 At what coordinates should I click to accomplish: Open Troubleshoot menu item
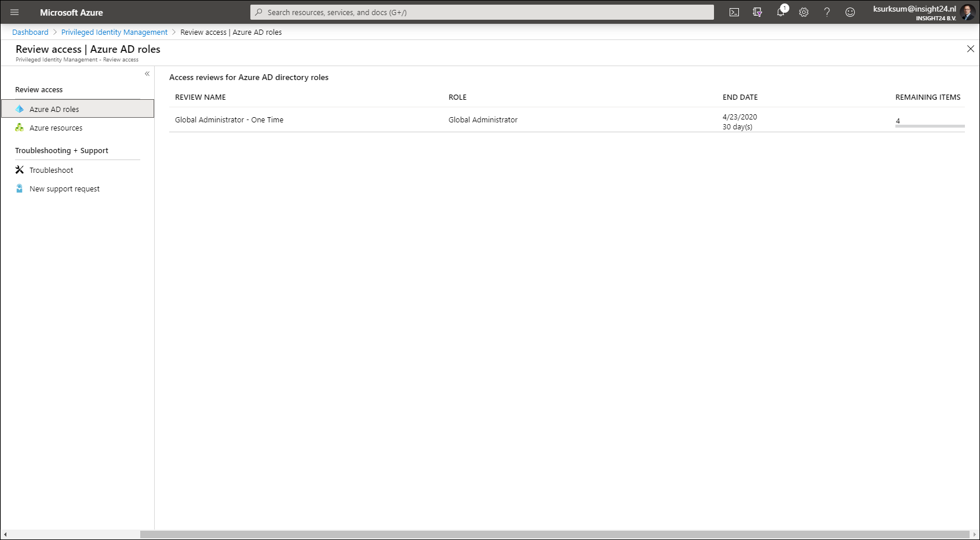(x=78, y=170)
